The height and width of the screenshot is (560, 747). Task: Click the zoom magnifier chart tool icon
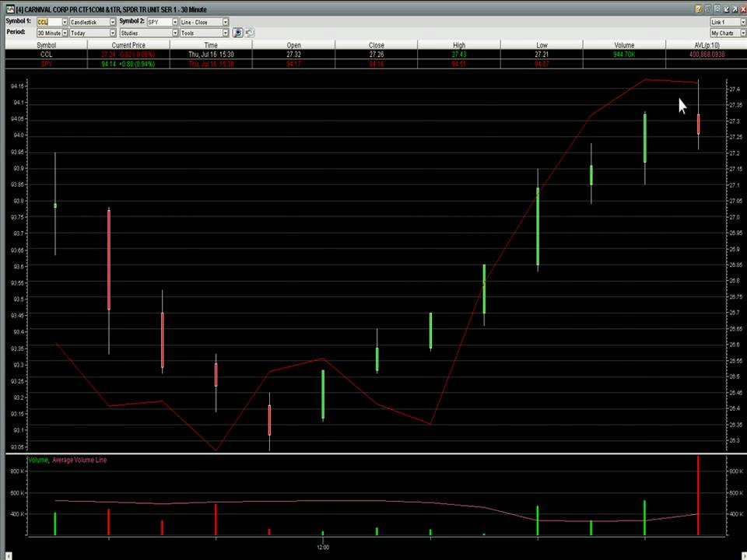[237, 33]
